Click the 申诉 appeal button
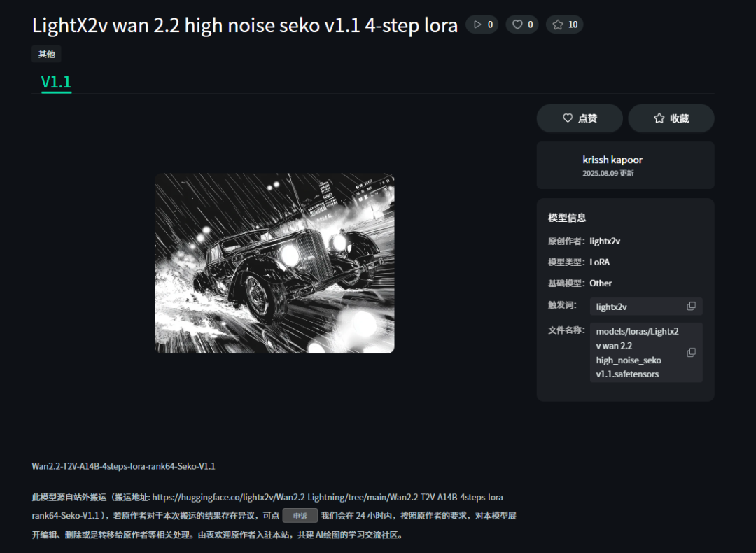Image resolution: width=756 pixels, height=553 pixels. (x=300, y=515)
